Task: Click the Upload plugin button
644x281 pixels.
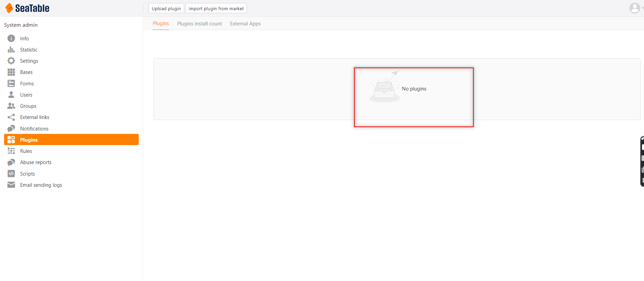Action: [166, 8]
